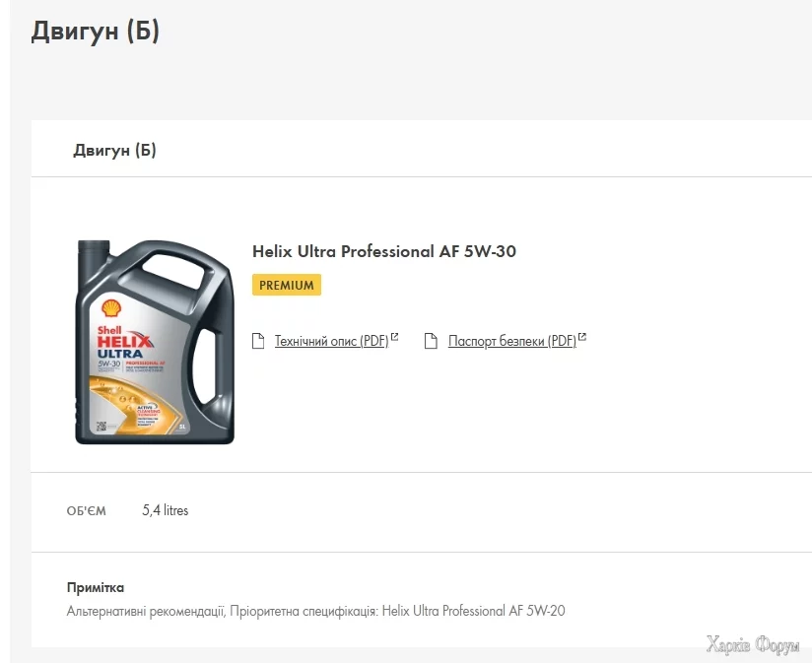Click the HELIX ULTRA branding on the canister
Screen dimensions: 812x663
[122, 345]
